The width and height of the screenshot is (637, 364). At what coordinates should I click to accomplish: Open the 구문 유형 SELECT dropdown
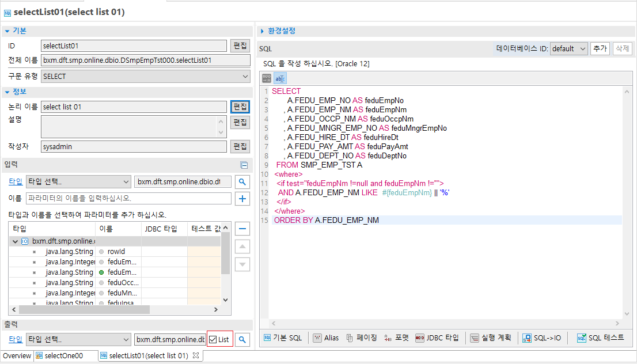[146, 76]
